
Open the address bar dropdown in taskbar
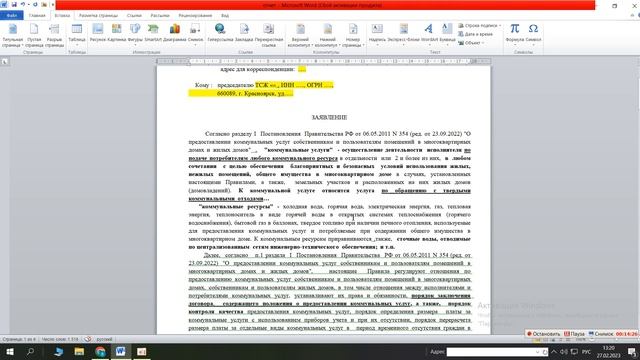[x=537, y=352]
